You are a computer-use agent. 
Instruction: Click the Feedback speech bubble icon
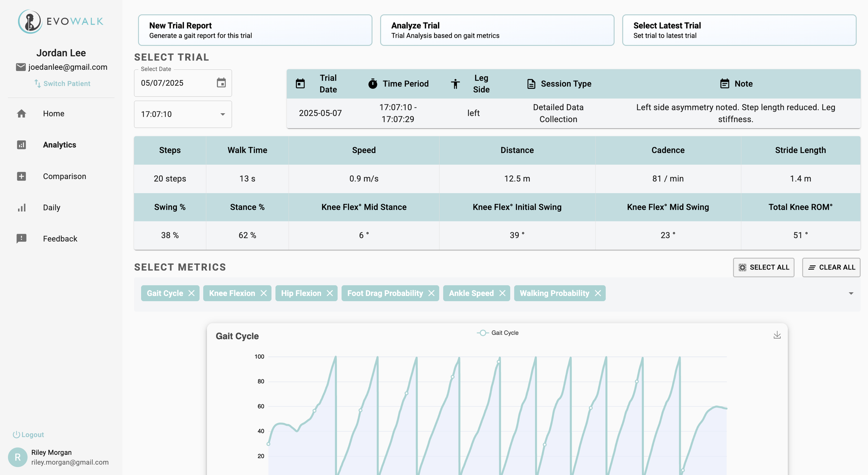[22, 239]
